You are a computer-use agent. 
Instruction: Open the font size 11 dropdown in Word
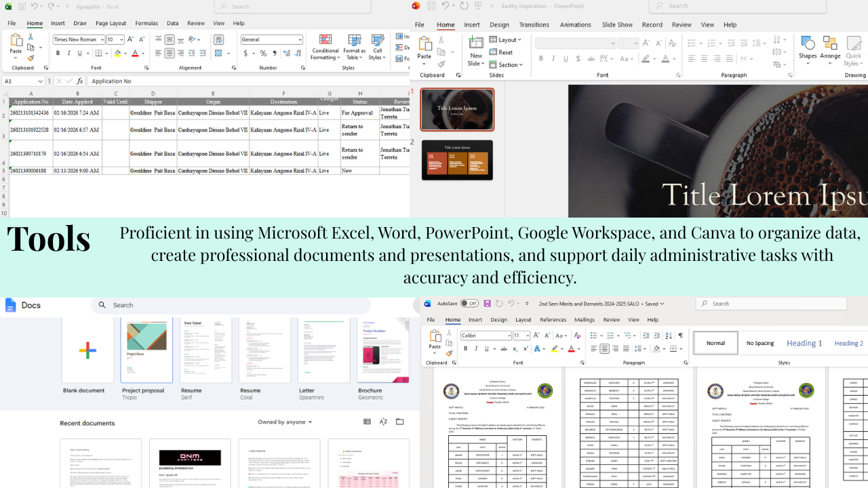[x=527, y=335]
